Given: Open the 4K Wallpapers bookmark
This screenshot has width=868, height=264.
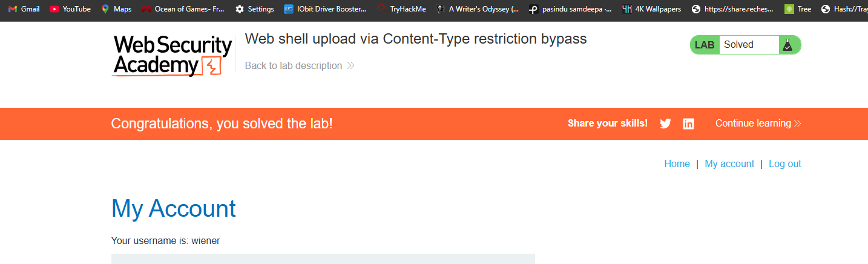Looking at the screenshot, I should (x=651, y=9).
